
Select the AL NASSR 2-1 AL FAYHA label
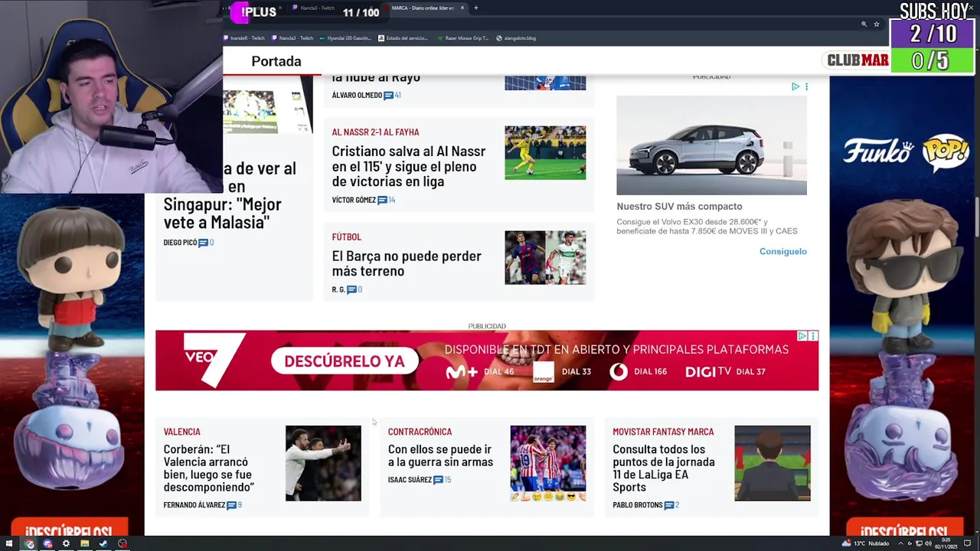point(375,132)
